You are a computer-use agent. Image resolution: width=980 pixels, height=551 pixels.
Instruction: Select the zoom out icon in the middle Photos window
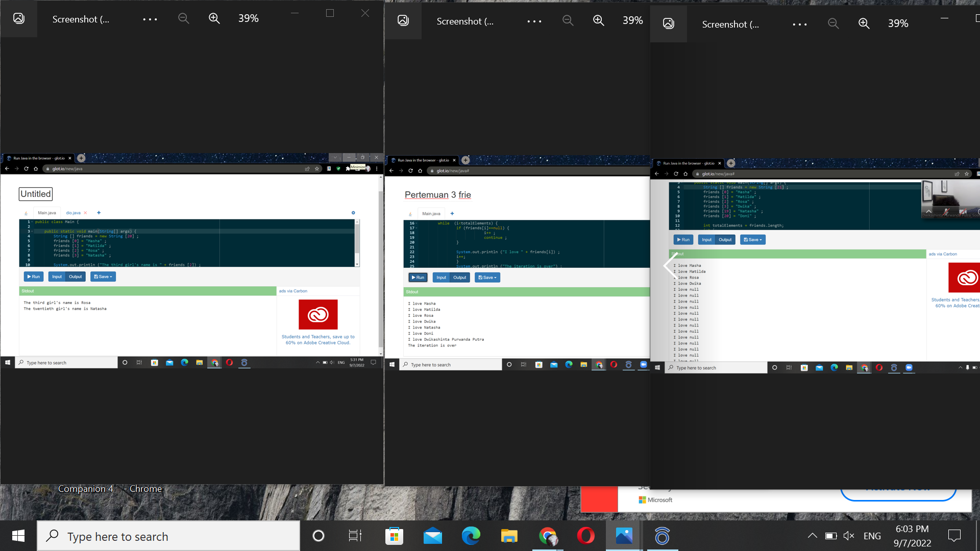click(568, 21)
